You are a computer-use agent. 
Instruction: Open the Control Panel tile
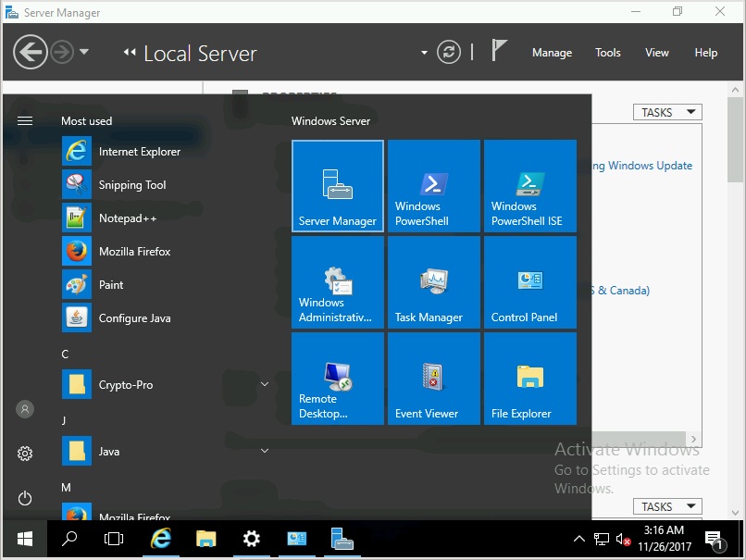pos(530,282)
